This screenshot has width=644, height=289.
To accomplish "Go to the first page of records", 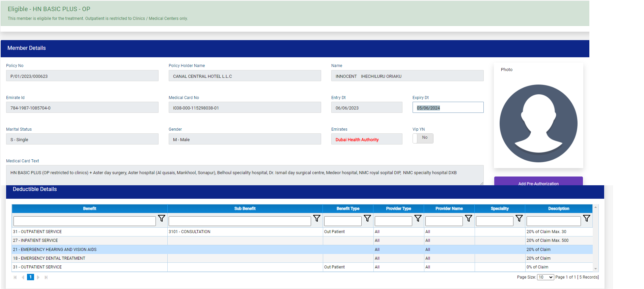I will [15, 277].
